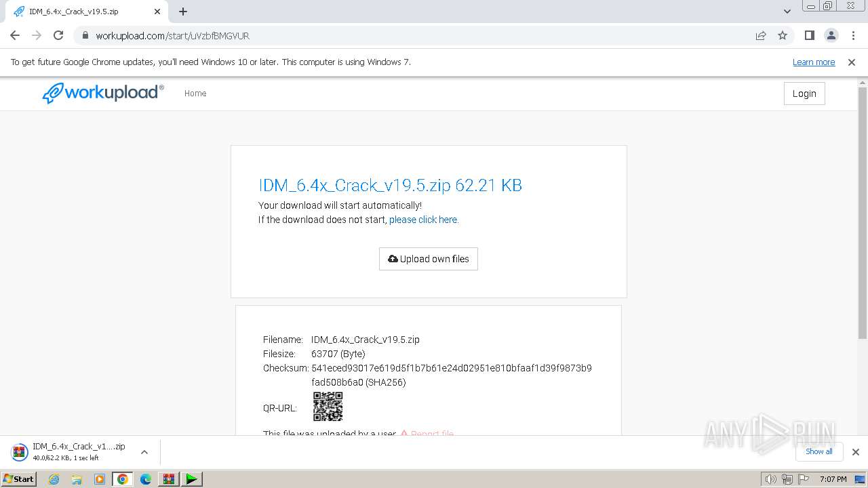Go back using the browser back arrow
The height and width of the screenshot is (488, 868).
15,35
